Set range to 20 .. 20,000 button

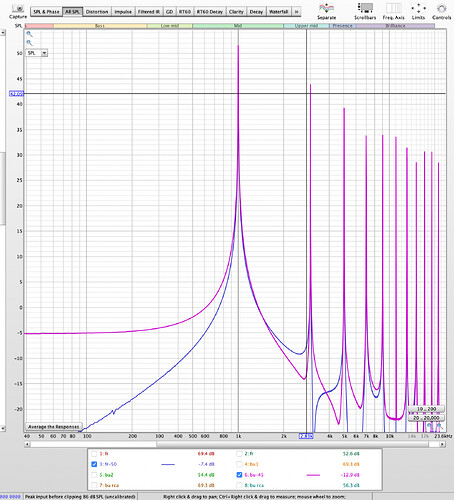point(426,418)
